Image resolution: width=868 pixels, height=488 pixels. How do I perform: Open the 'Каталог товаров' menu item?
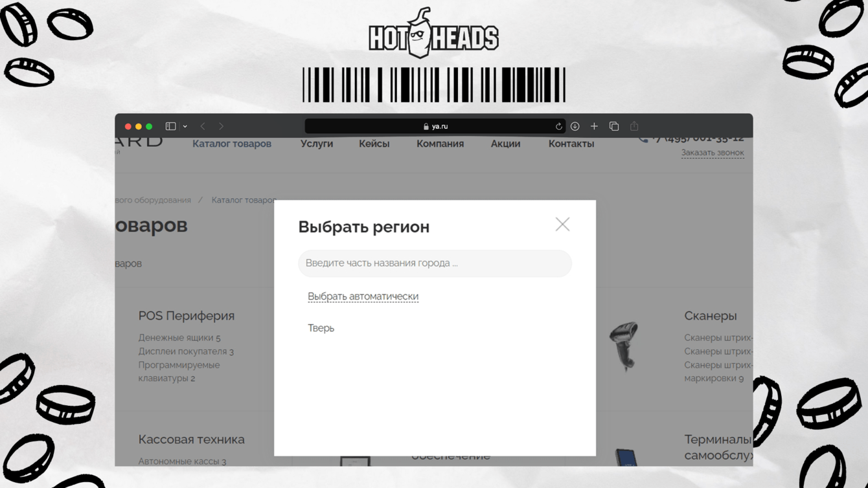point(232,144)
